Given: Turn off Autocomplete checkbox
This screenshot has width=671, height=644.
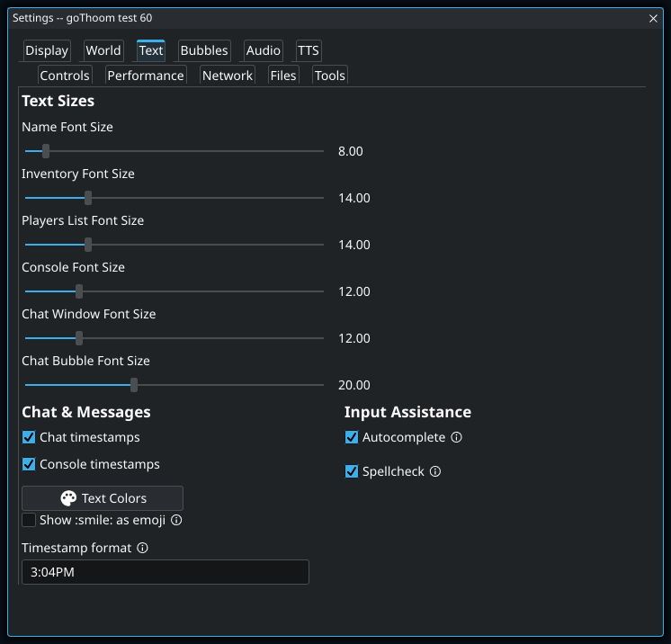Looking at the screenshot, I should [352, 437].
